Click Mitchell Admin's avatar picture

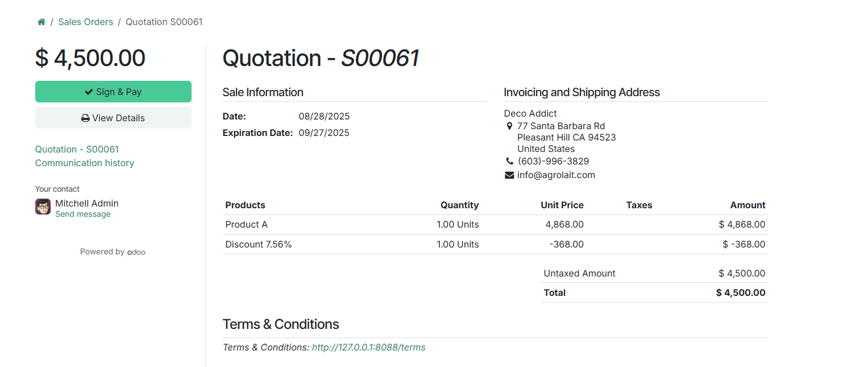43,207
